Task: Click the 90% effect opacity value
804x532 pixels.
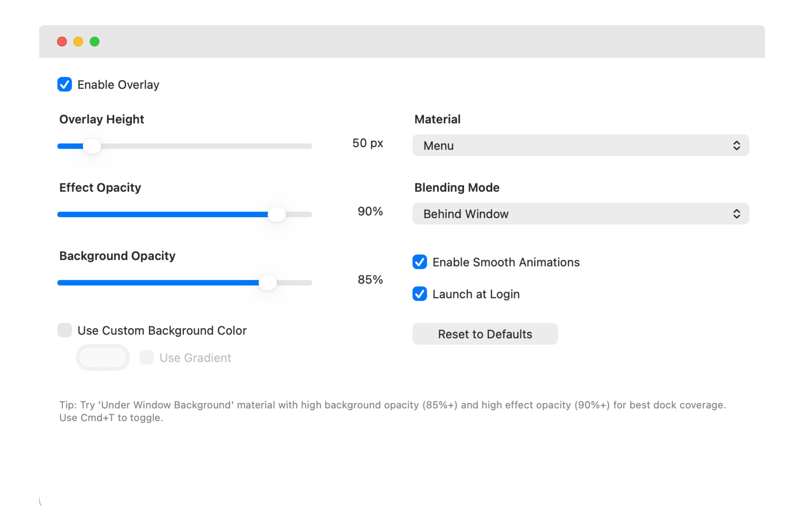Action: coord(370,211)
